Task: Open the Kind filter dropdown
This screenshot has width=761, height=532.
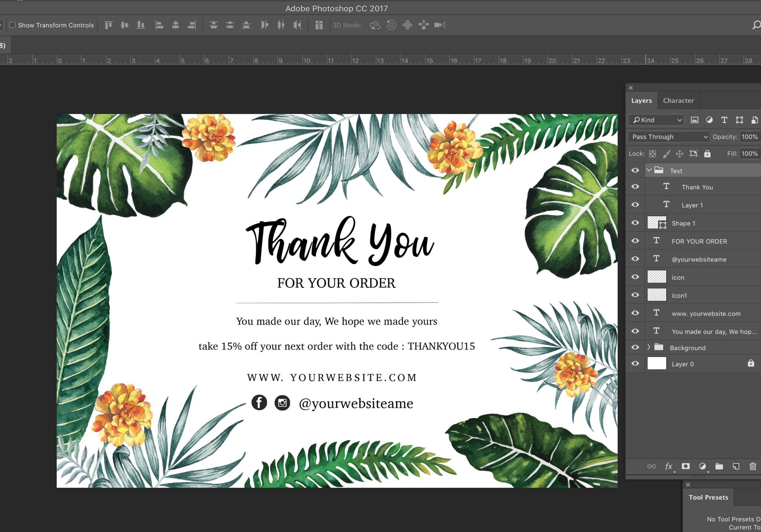Action: (655, 120)
